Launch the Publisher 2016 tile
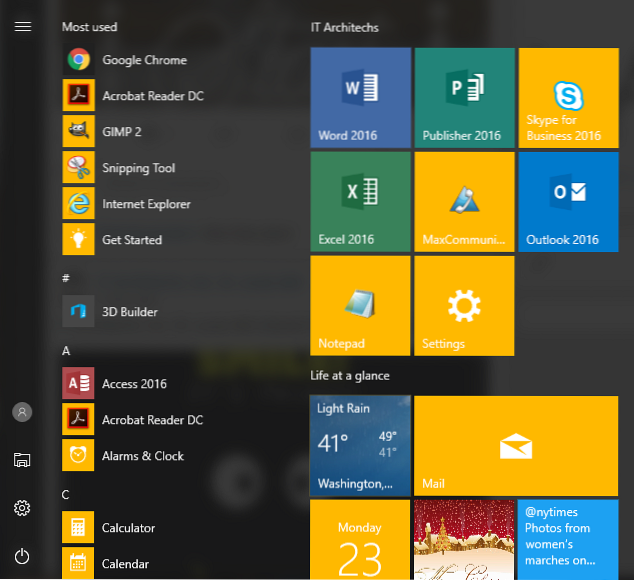 coord(464,98)
